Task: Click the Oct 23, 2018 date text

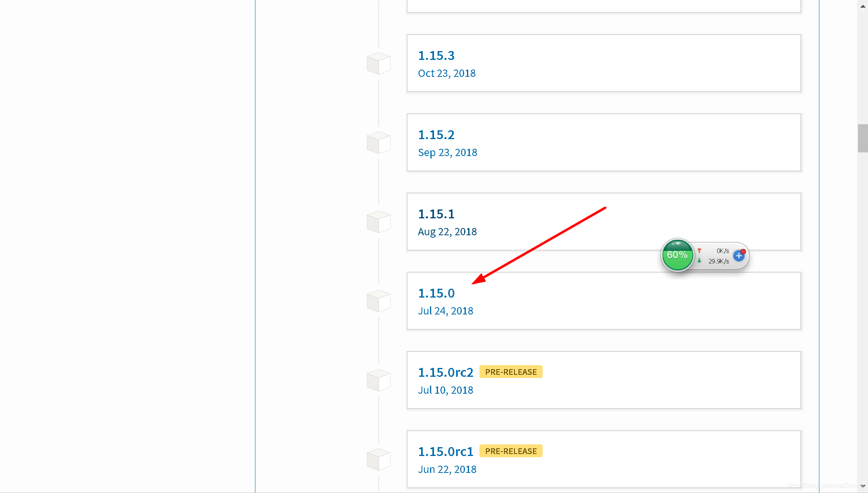Action: point(446,73)
